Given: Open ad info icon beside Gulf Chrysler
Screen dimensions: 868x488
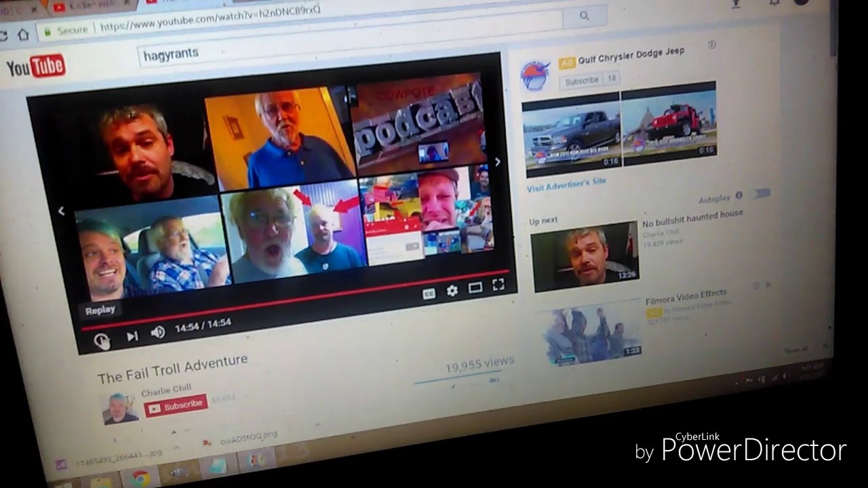Looking at the screenshot, I should 711,45.
